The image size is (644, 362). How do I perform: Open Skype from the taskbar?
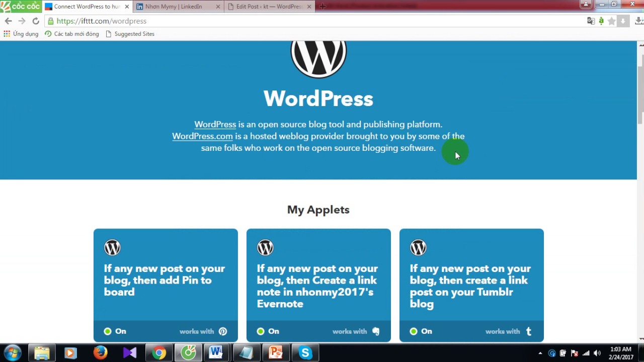305,353
